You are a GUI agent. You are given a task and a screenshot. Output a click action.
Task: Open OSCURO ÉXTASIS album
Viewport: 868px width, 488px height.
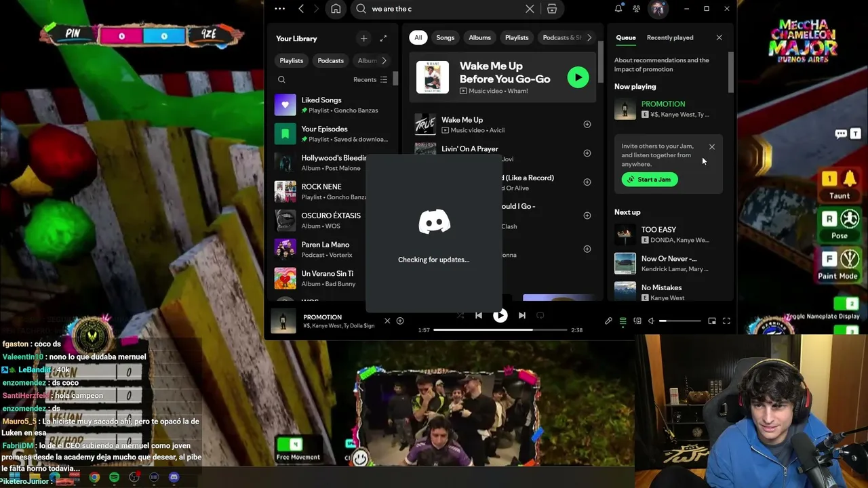click(x=319, y=220)
